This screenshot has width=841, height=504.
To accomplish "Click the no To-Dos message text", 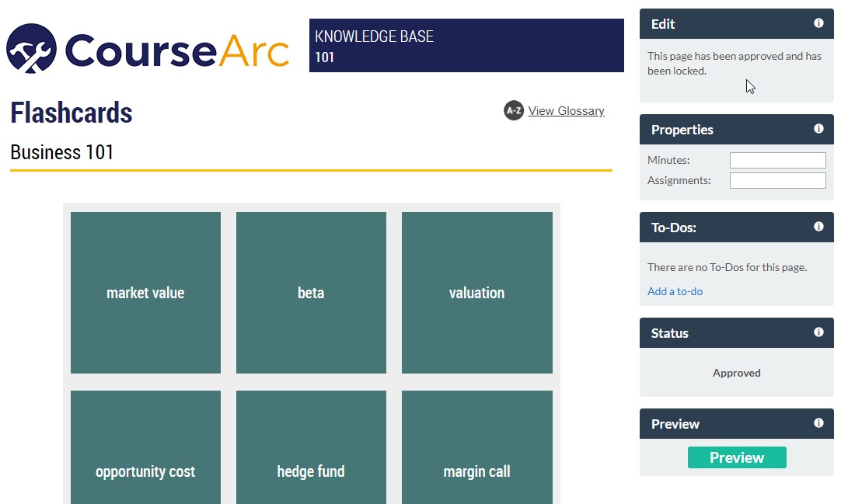I will pos(727,267).
